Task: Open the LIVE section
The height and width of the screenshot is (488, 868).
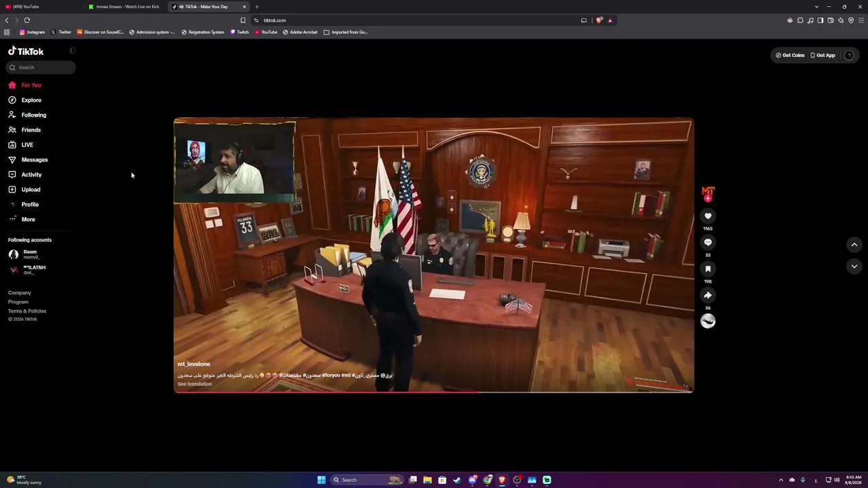Action: 20,145
